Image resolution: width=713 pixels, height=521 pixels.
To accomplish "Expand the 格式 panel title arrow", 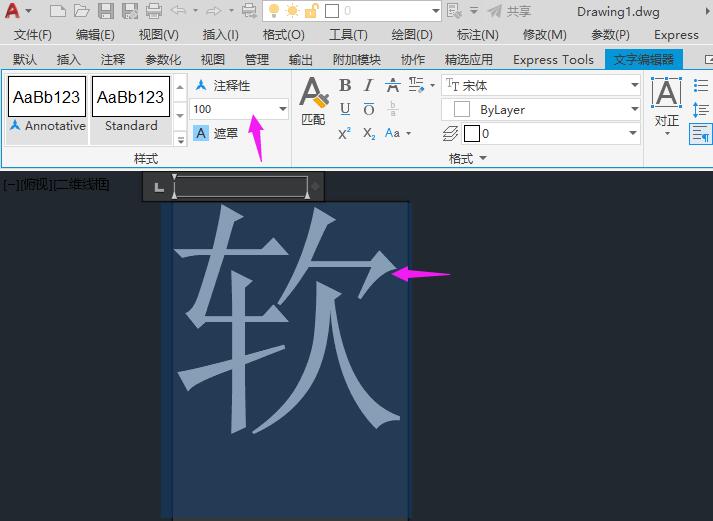I will [x=483, y=158].
